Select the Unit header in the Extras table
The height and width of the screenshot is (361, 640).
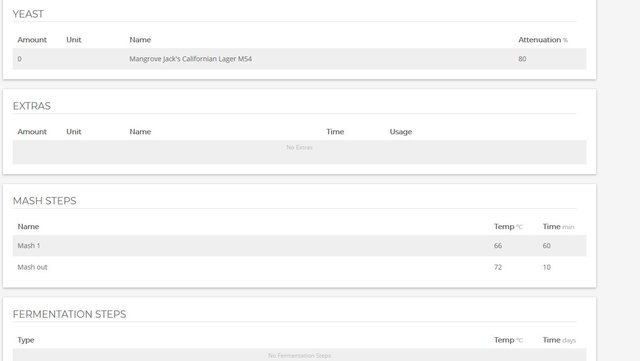click(74, 131)
